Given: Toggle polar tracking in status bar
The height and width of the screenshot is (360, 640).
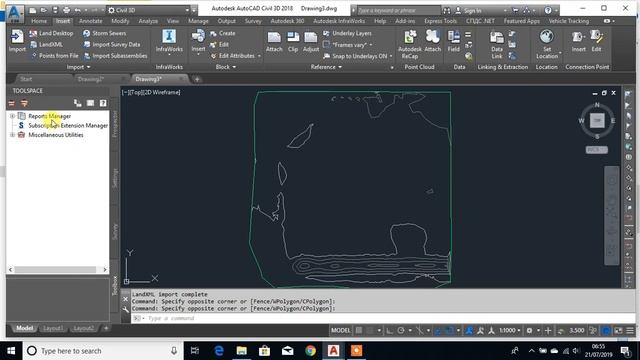Looking at the screenshot, I should (x=401, y=331).
